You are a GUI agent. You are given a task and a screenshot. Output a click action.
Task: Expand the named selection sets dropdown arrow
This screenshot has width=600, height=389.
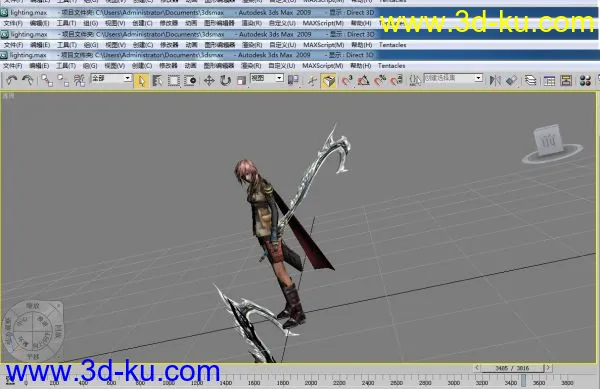coord(478,78)
